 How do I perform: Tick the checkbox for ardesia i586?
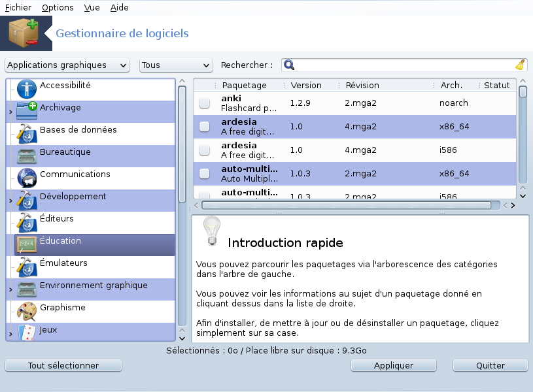[x=204, y=150]
